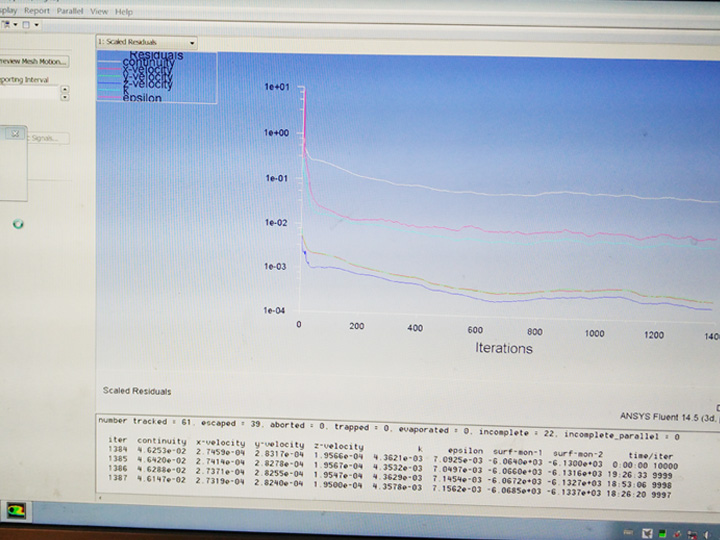
Task: Open the View menu
Action: click(x=99, y=11)
